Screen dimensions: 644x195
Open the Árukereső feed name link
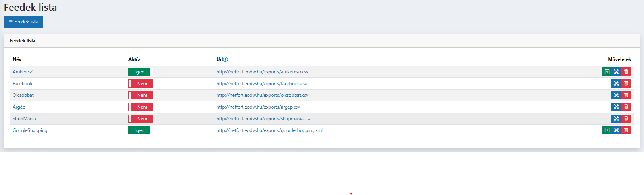coord(23,72)
